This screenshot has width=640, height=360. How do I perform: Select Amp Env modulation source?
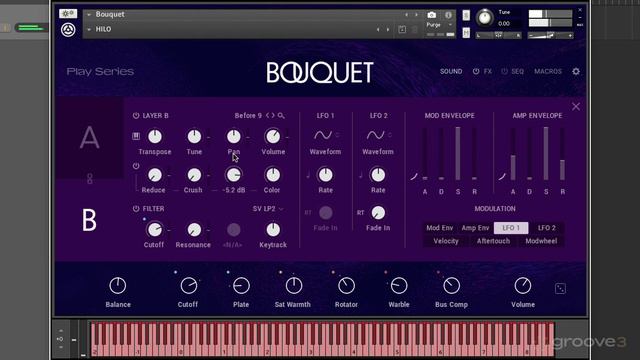click(x=475, y=228)
